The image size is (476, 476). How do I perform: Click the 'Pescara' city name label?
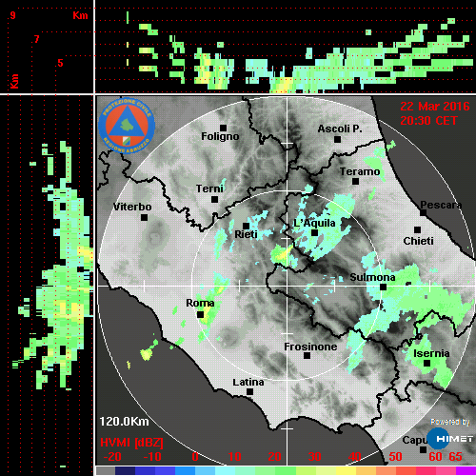(442, 205)
